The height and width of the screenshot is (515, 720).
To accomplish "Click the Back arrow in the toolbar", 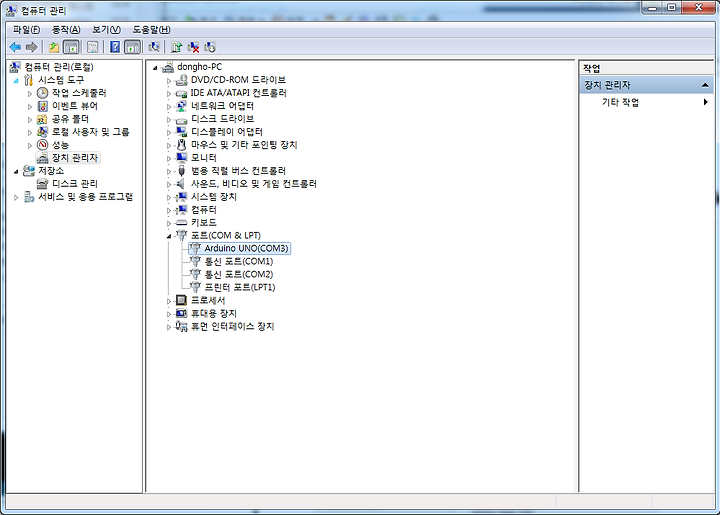I will tap(15, 47).
